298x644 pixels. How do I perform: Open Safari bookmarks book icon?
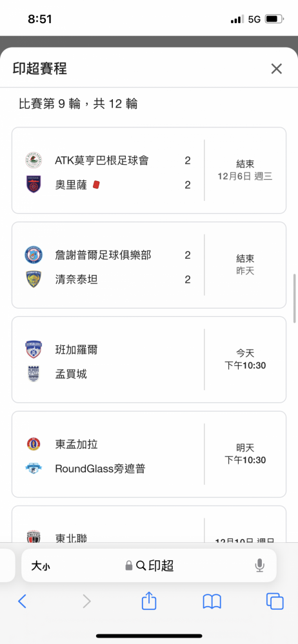click(212, 601)
